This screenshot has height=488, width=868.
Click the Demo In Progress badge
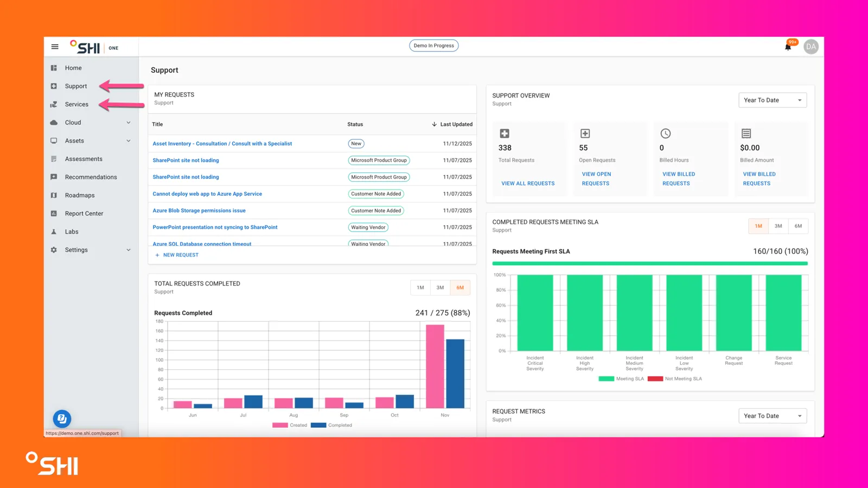click(x=434, y=46)
